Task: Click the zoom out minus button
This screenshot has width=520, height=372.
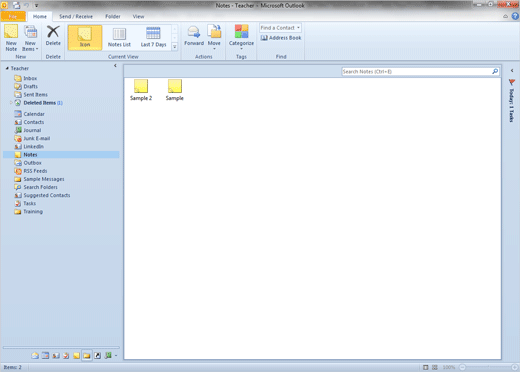Action: point(462,367)
